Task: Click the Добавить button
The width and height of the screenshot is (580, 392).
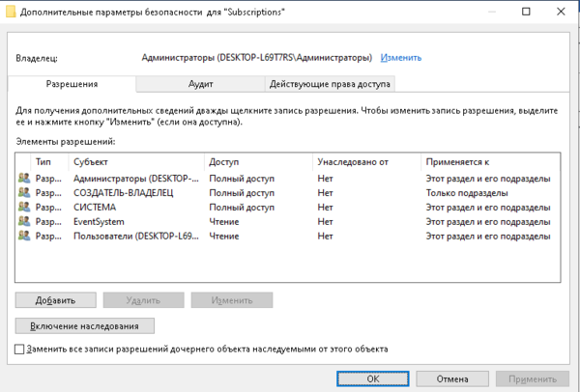Action: (55, 300)
